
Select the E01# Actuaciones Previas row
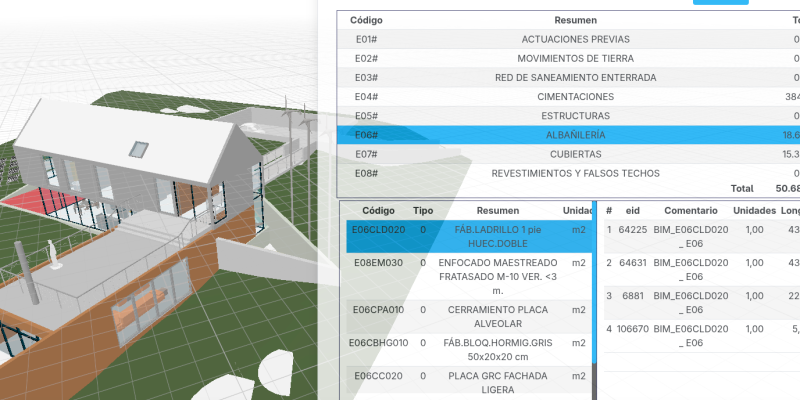click(x=575, y=39)
